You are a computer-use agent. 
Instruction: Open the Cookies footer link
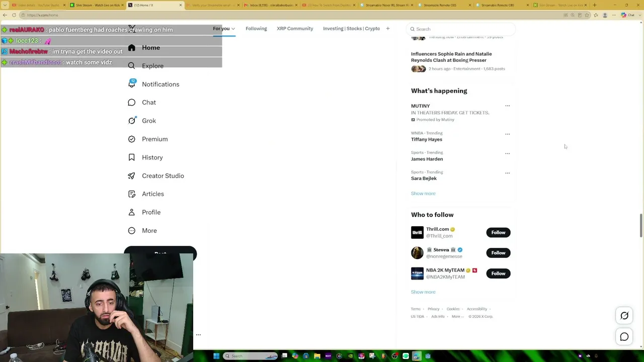pyautogui.click(x=453, y=309)
